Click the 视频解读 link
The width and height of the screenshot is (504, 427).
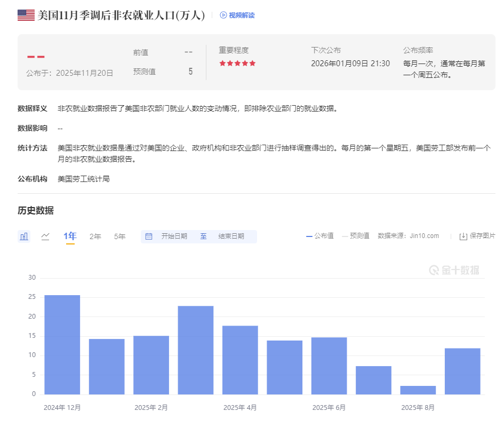coord(237,15)
